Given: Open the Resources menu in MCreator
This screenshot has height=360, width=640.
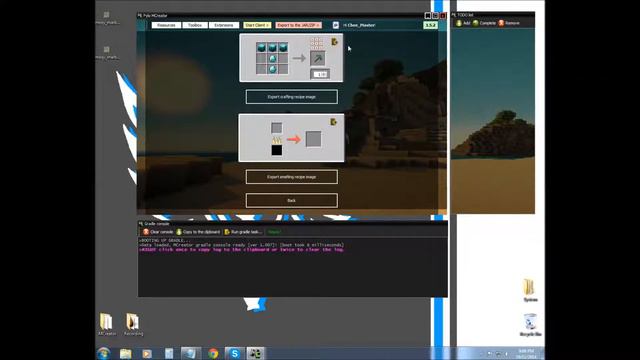Looking at the screenshot, I should coord(166,25).
